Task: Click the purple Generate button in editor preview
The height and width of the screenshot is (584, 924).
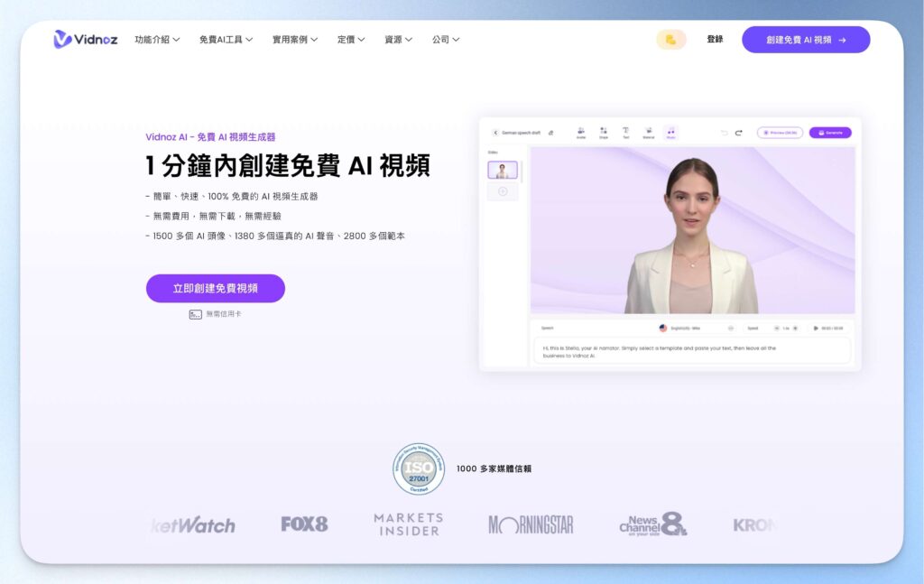Action: pyautogui.click(x=830, y=133)
